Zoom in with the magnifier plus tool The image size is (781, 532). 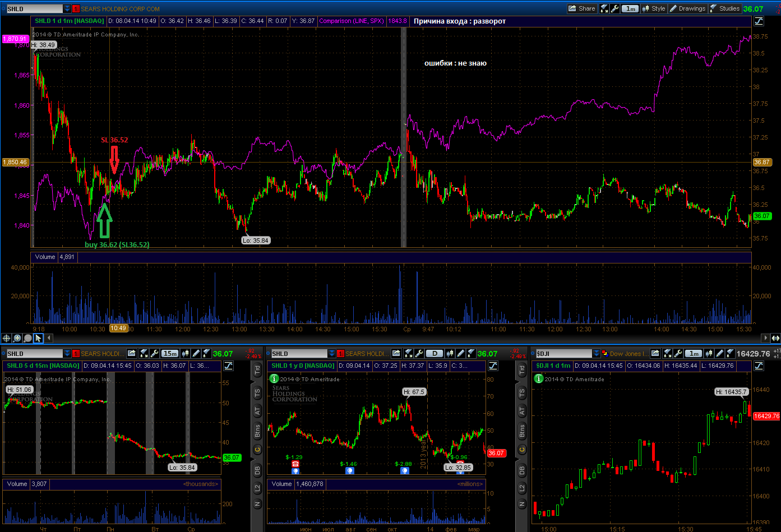point(17,338)
